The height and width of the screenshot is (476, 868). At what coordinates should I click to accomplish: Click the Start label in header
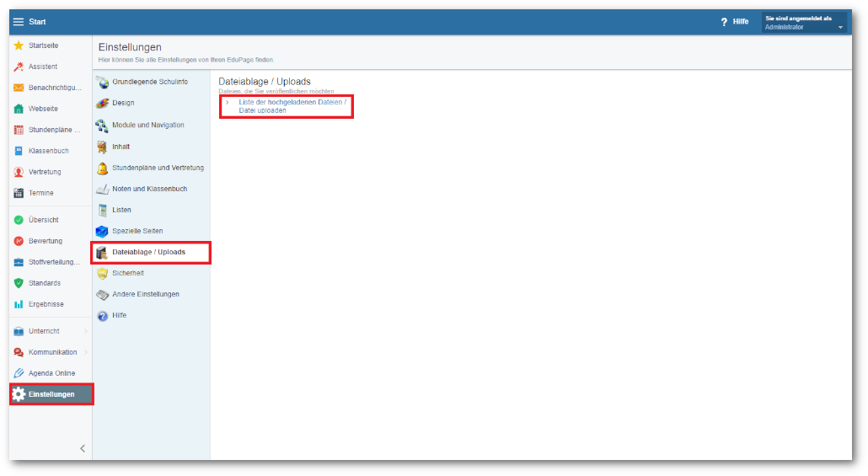tap(37, 22)
